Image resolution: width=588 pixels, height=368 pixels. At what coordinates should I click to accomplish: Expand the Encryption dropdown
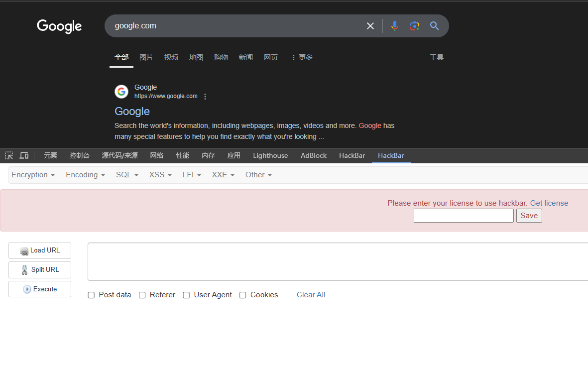point(33,175)
